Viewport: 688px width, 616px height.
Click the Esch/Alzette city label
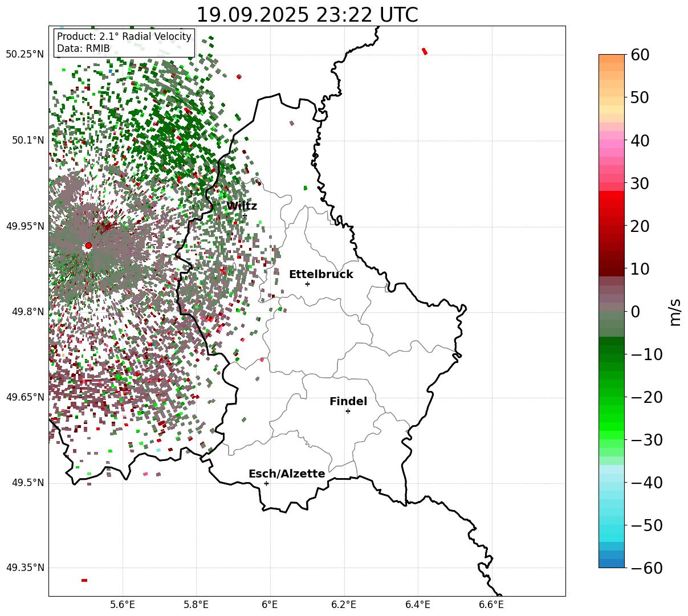click(287, 474)
